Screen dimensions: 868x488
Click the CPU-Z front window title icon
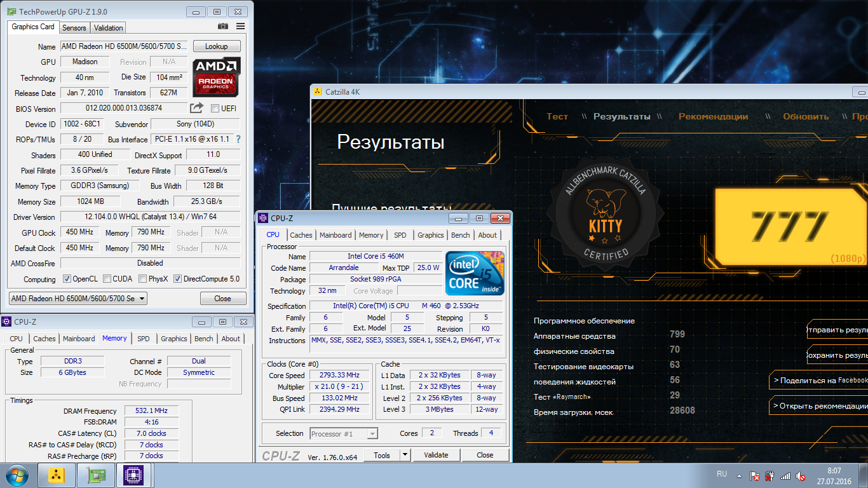[264, 218]
